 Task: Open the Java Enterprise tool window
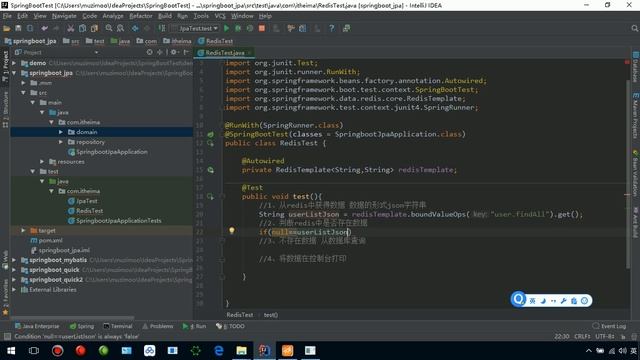[x=37, y=326]
